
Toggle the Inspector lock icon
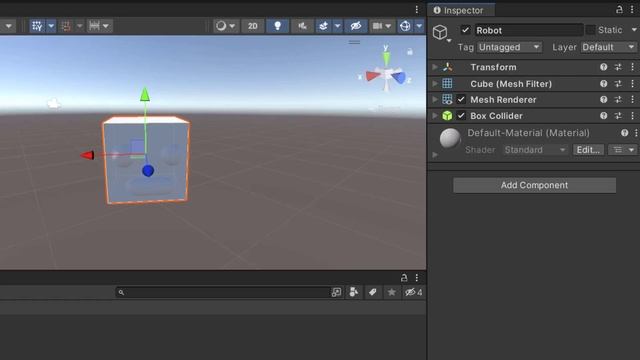click(619, 10)
